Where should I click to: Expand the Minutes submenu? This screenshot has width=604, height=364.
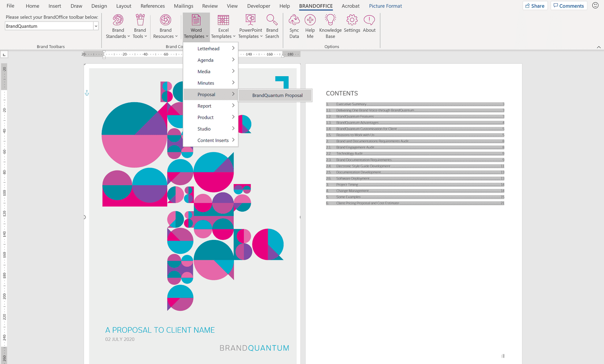click(x=211, y=83)
